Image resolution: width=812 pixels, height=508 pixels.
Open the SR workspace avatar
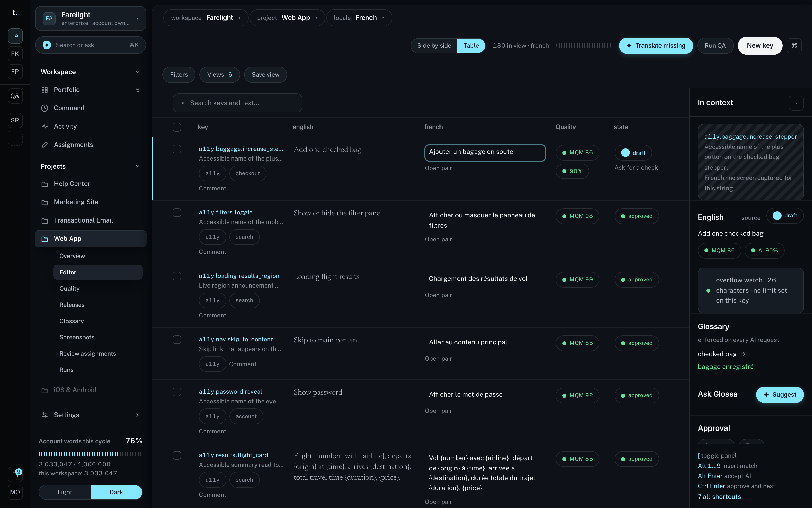[x=15, y=120]
